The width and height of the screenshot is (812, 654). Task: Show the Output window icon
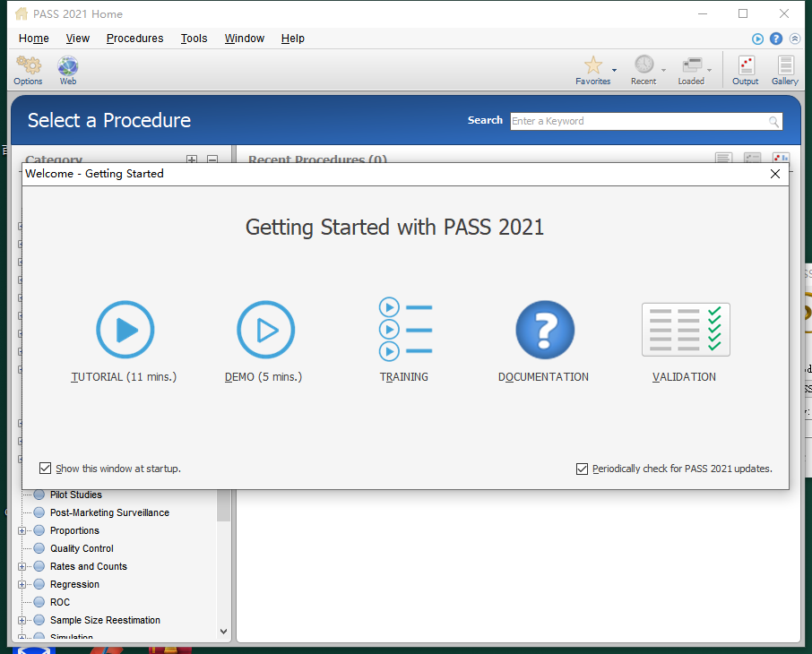click(747, 65)
